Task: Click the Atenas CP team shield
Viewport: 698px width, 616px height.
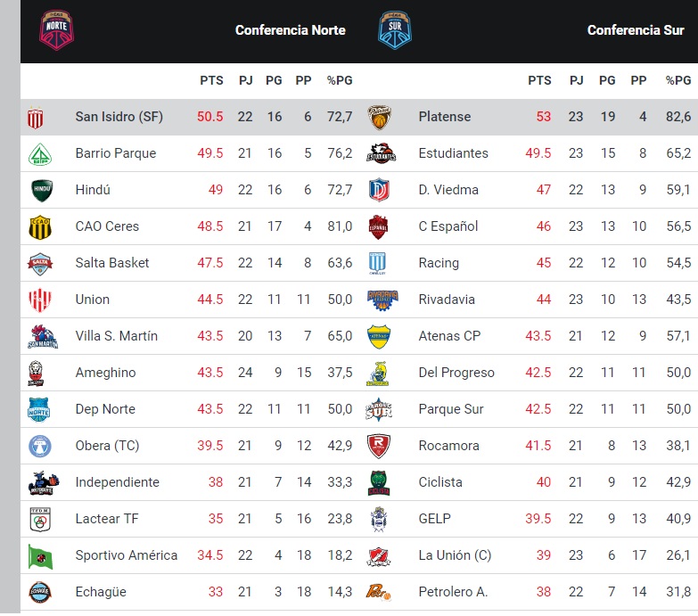Action: pos(381,336)
